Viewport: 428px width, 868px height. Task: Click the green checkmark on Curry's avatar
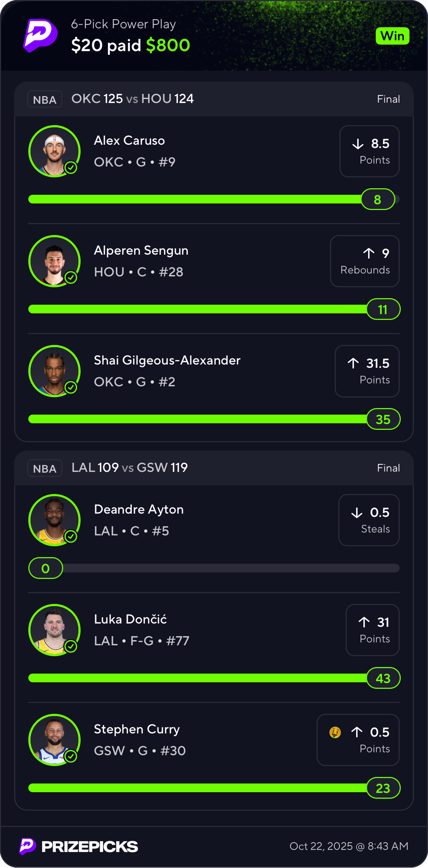[71, 756]
